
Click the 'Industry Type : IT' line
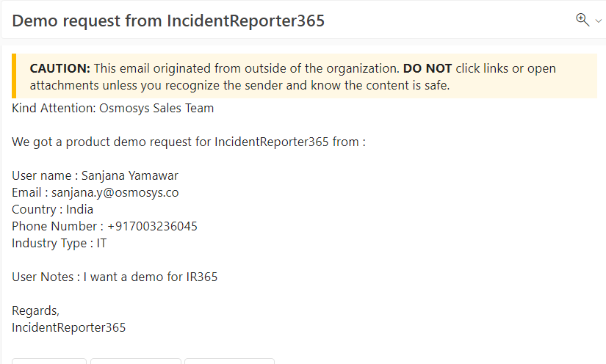[59, 243]
